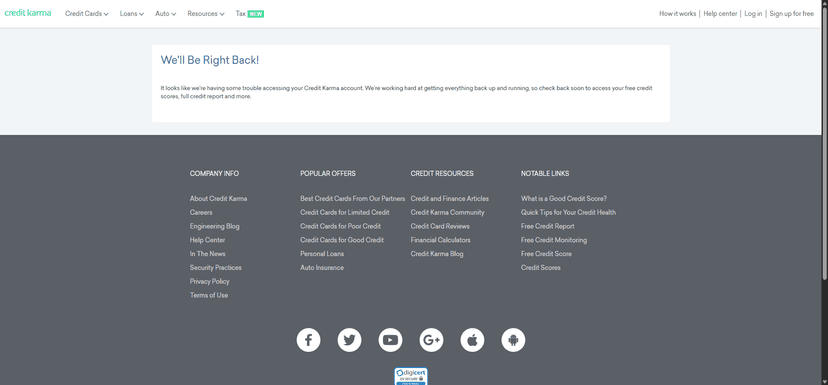Open About Credit Karma link

tap(218, 199)
